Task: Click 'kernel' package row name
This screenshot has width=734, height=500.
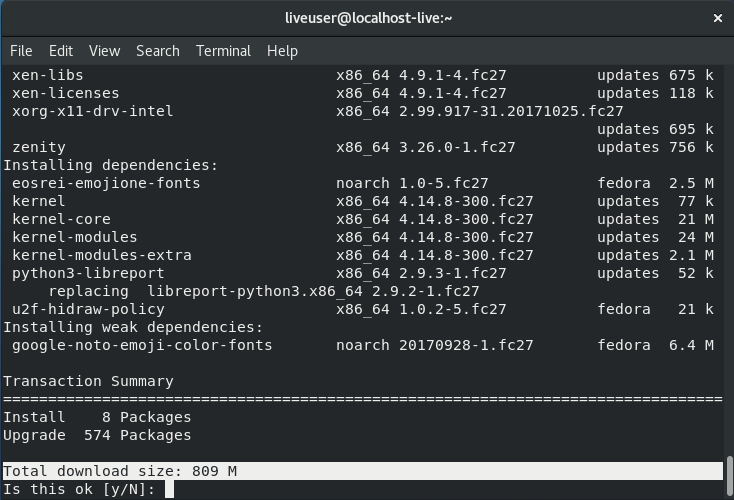Action: click(39, 201)
